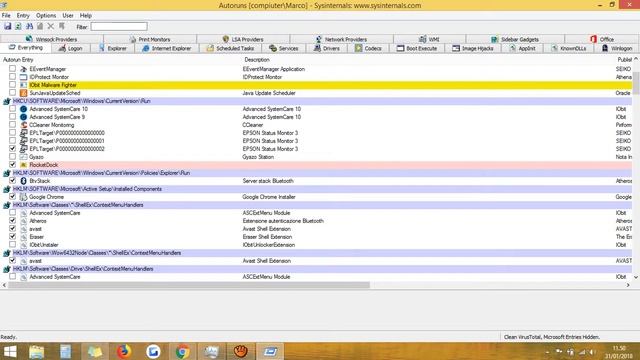Uncheck the Atheros entry checkbox
This screenshot has width=640, height=360.
(x=13, y=220)
